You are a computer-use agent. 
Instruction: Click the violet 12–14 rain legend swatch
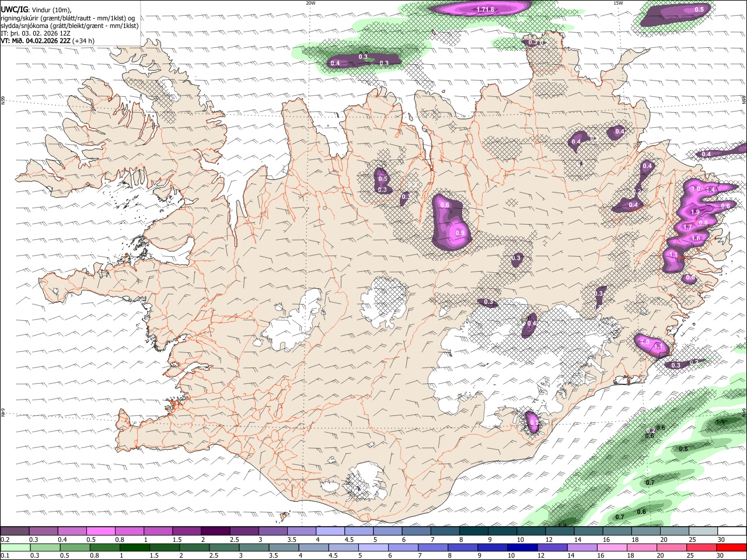coord(552,547)
